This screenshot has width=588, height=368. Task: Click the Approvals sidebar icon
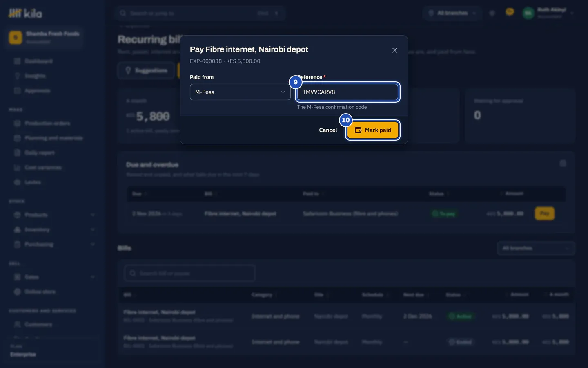point(17,91)
